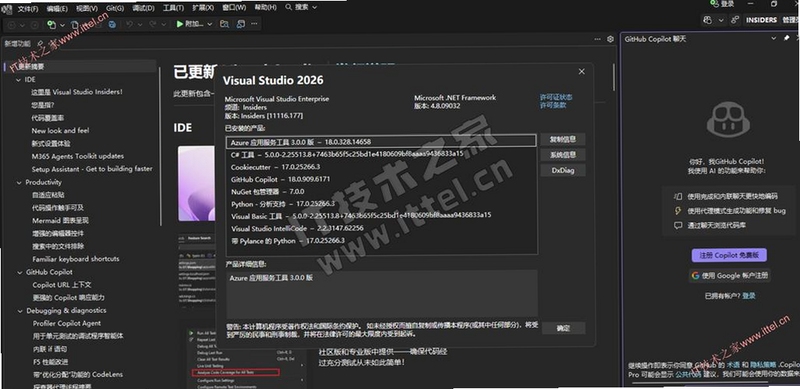Screen dimensions: 800x389
Task: Close the Visual Studio 2026 about dialog
Action: pos(582,71)
